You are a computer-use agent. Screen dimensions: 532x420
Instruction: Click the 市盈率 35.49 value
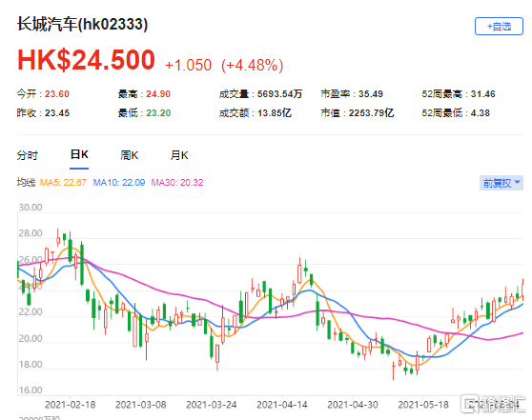(352, 94)
